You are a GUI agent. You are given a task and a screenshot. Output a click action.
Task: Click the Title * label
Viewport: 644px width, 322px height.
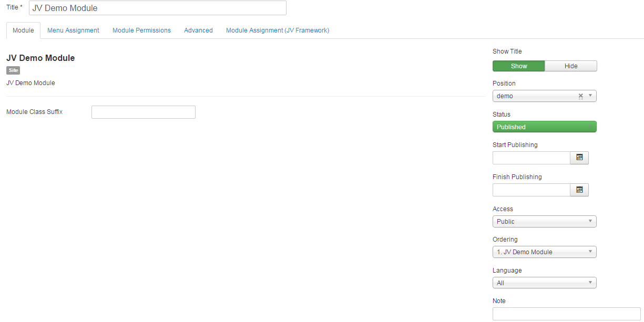pyautogui.click(x=15, y=7)
